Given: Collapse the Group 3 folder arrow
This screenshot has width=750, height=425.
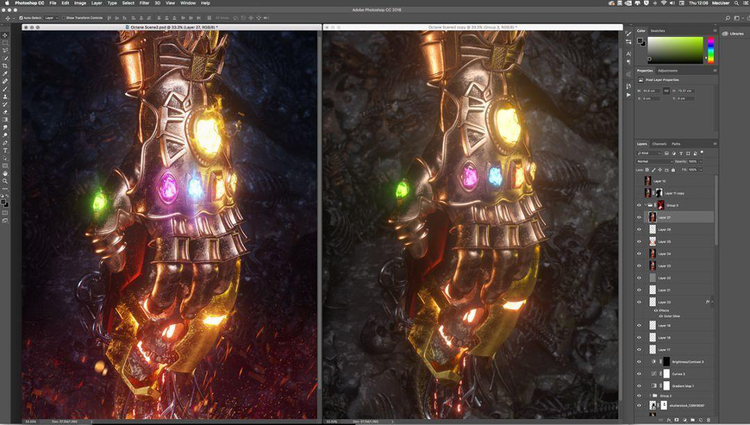Looking at the screenshot, I should tap(645, 205).
